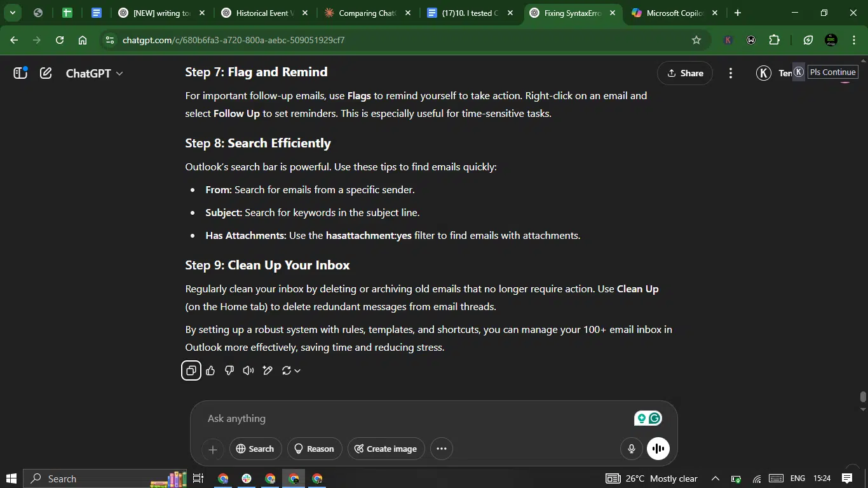Switch to the Microsoft Copilot tab
Viewport: 868px width, 488px height.
[676, 13]
